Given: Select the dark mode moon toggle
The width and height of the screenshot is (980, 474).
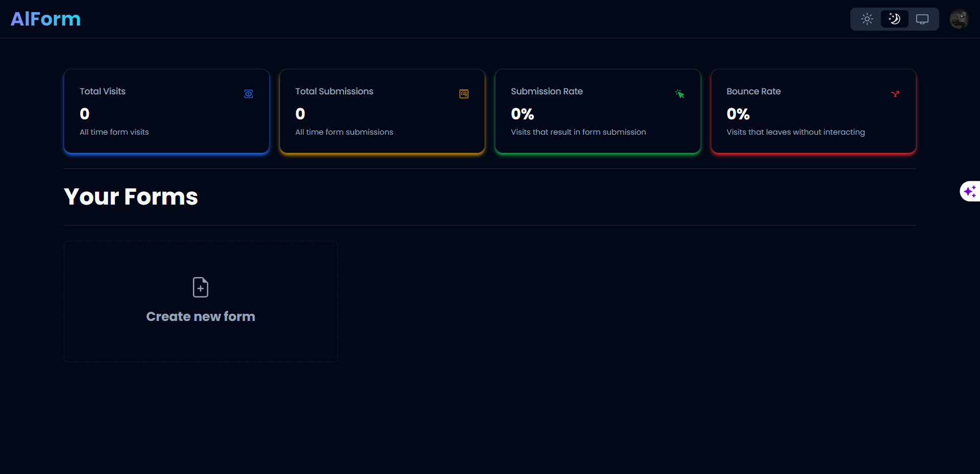Looking at the screenshot, I should coord(894,19).
